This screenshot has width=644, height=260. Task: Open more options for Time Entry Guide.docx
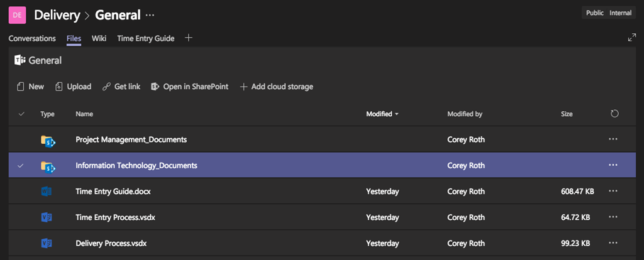[613, 191]
